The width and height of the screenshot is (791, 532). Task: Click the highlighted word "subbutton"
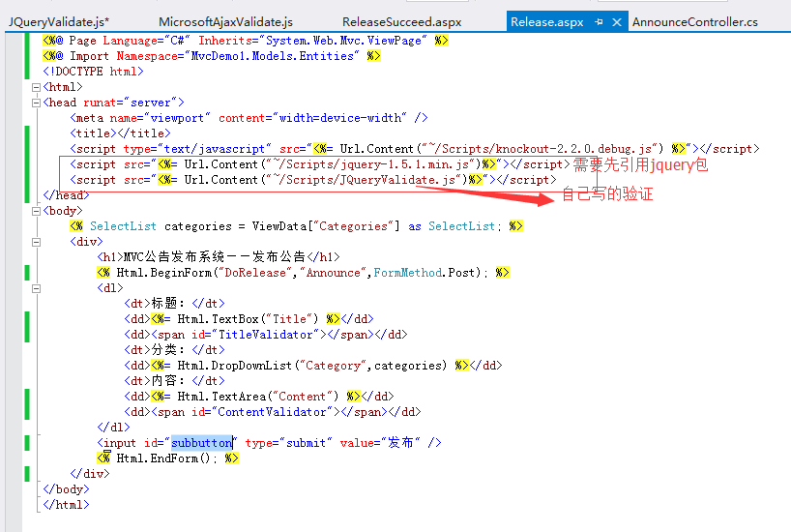[202, 443]
